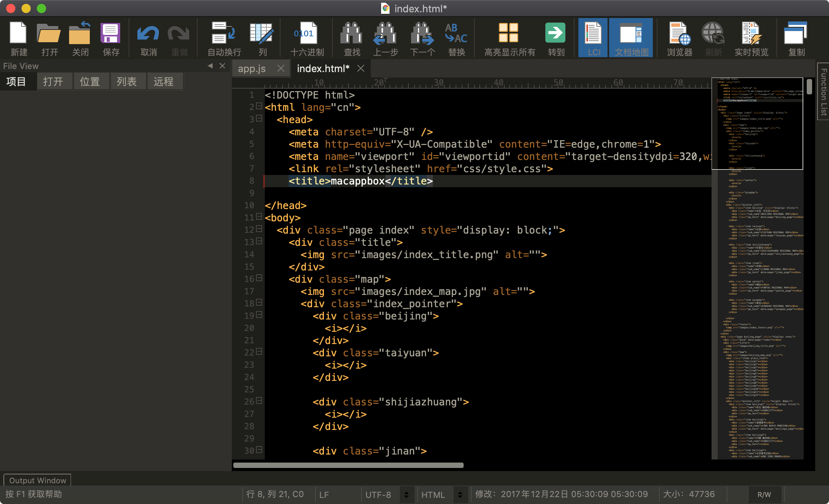The width and height of the screenshot is (829, 504).
Task: Toggle the LCI line change indicator
Action: click(x=593, y=38)
